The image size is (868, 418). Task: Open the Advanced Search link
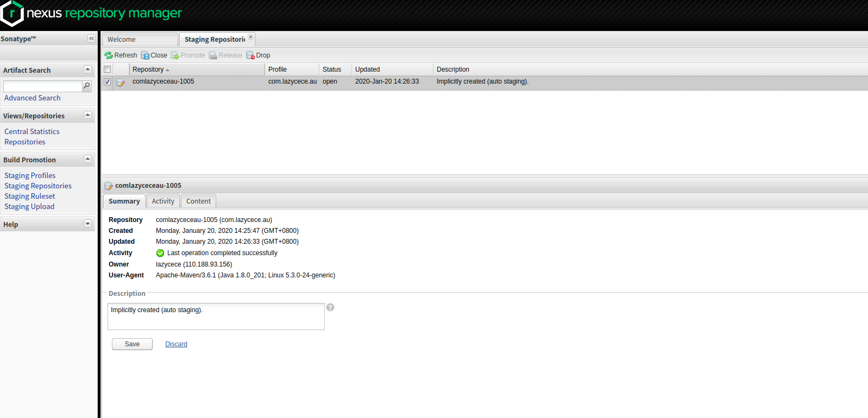click(33, 98)
